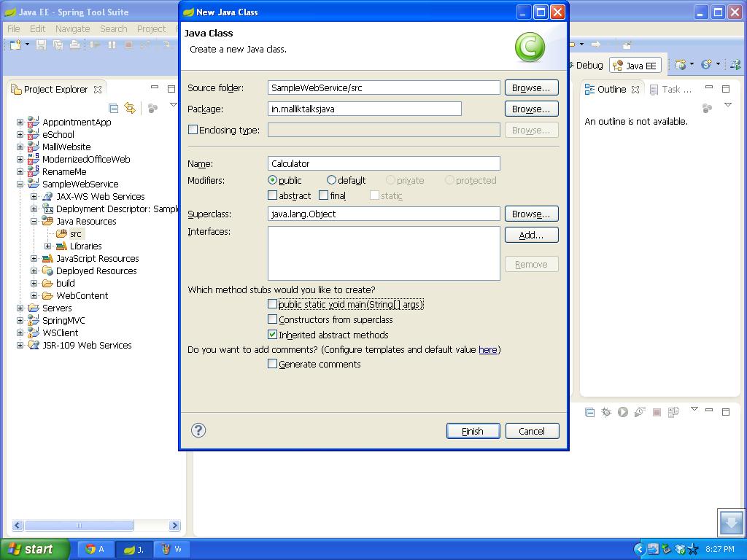This screenshot has height=560, width=747.
Task: Click the 'here' templates link
Action: click(x=488, y=349)
